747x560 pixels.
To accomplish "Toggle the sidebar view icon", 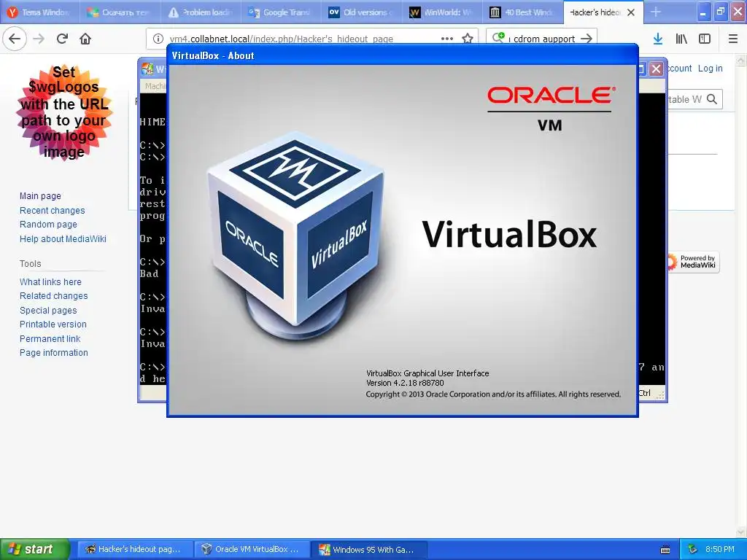I will point(705,39).
